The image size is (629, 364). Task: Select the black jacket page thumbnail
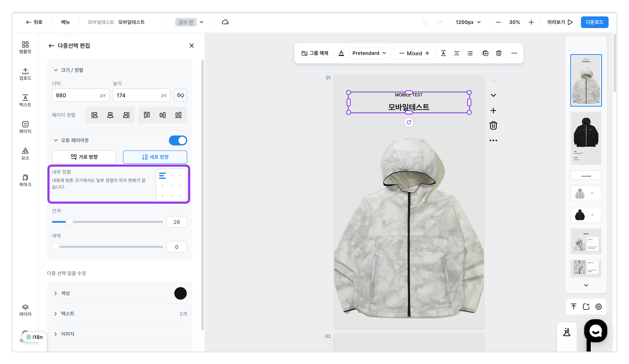[x=586, y=138]
